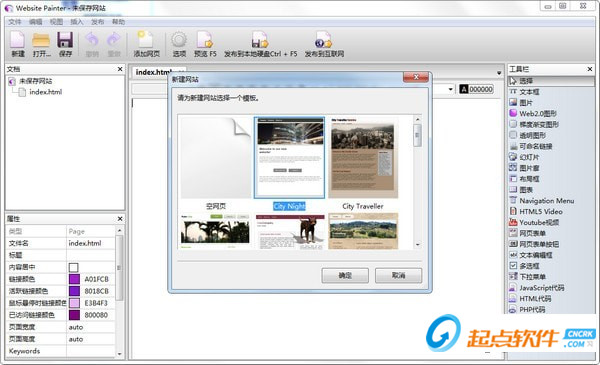Click the 新建 (New) toolbar icon
This screenshot has width=600, height=365.
click(x=18, y=40)
